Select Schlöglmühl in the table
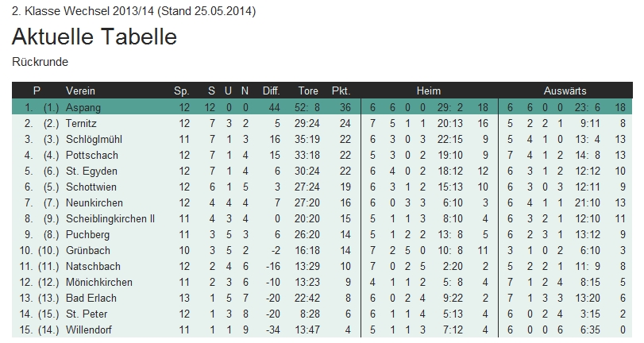This screenshot has height=343, width=644. click(92, 139)
